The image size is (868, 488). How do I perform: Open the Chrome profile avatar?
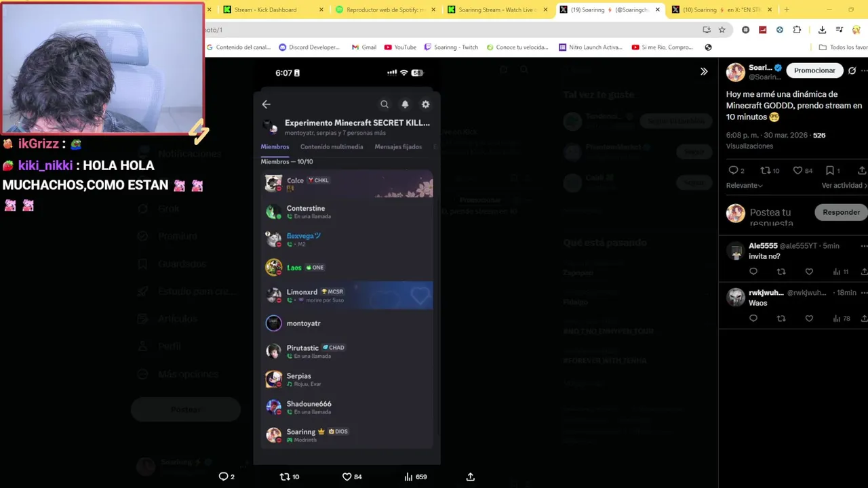coord(856,30)
